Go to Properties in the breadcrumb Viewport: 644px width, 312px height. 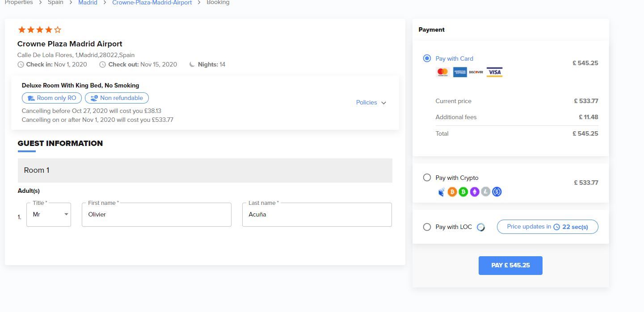pos(19,3)
